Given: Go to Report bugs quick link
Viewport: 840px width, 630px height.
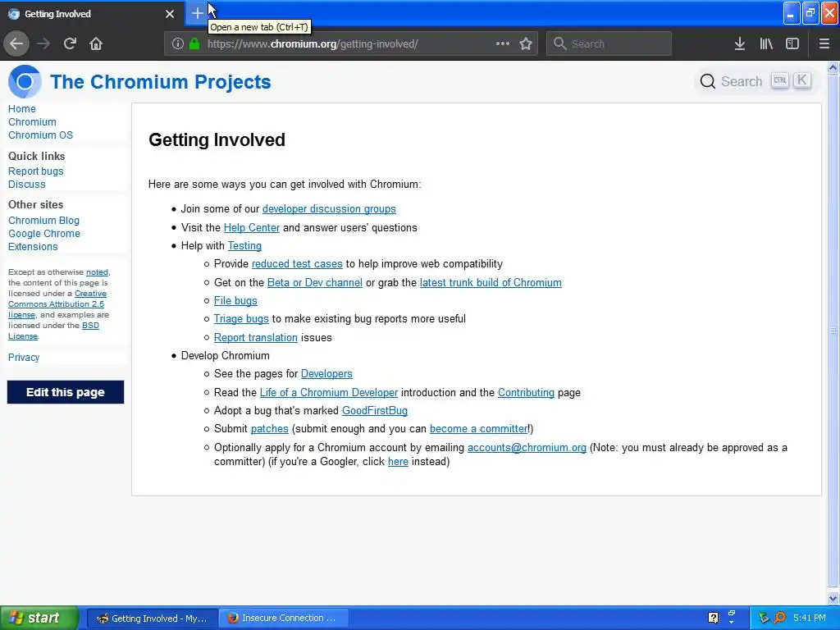Looking at the screenshot, I should click(35, 171).
